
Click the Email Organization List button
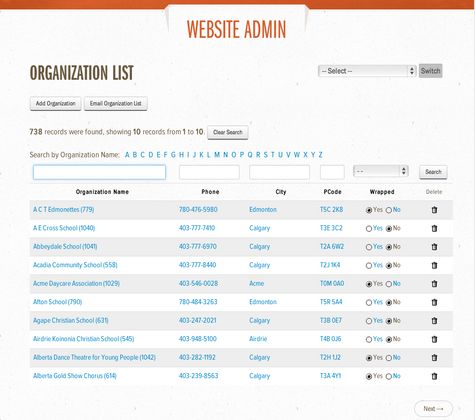(116, 104)
